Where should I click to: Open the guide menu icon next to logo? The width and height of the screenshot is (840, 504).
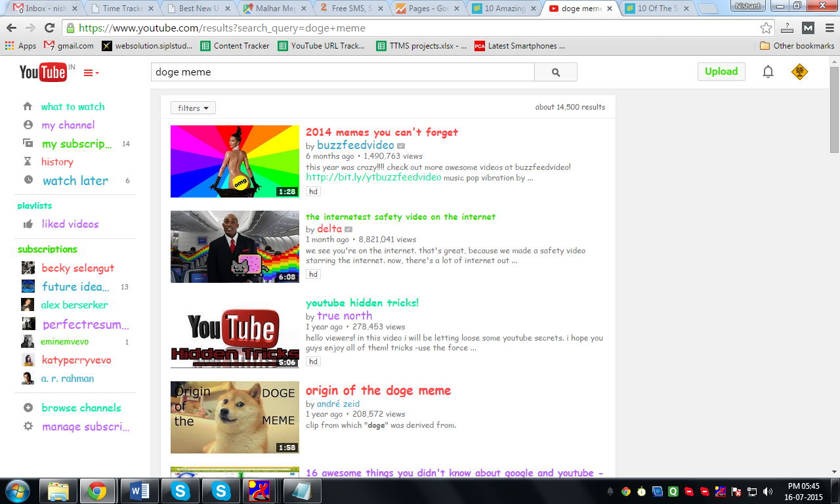pos(91,73)
